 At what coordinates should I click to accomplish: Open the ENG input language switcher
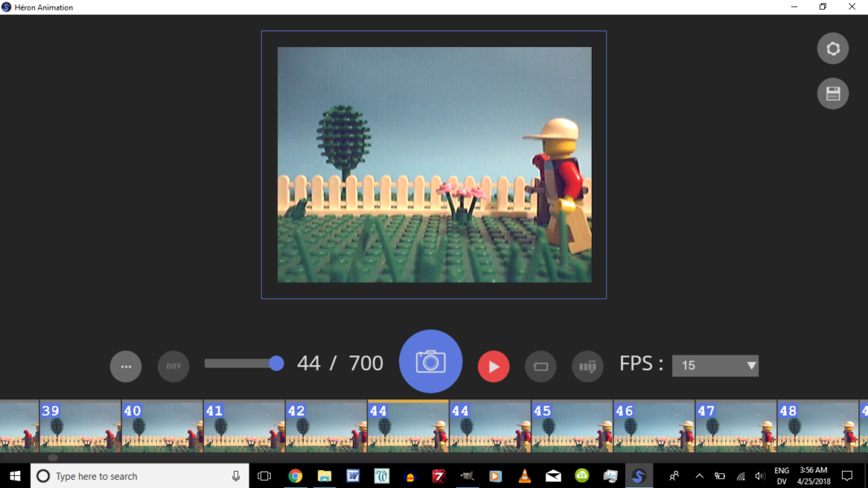[x=781, y=476]
